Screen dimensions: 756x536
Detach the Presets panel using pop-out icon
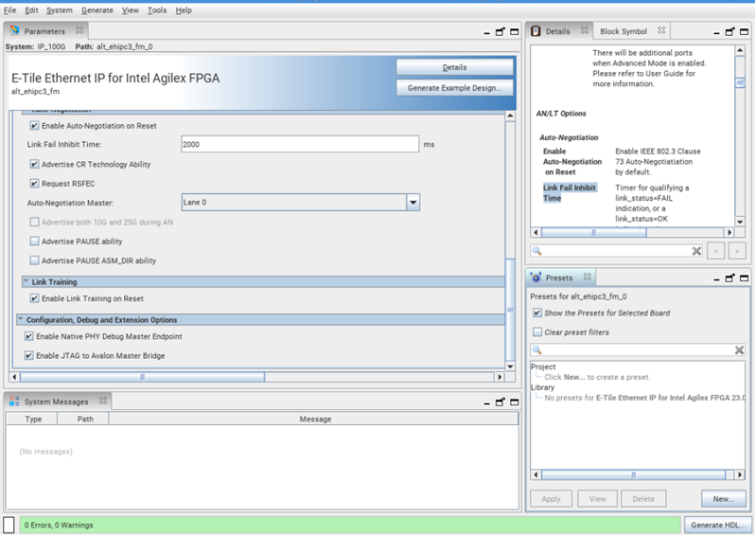[x=730, y=277]
